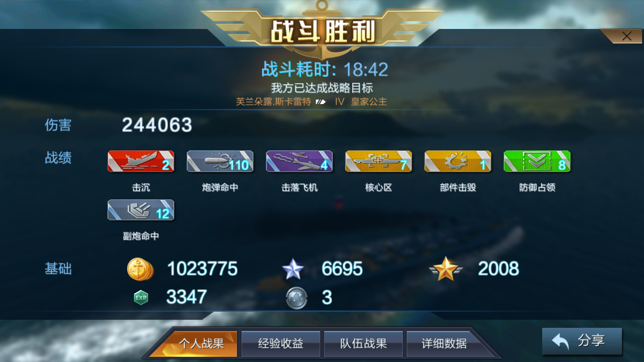Open the 队伍战果 tab
644x362 pixels.
(363, 343)
